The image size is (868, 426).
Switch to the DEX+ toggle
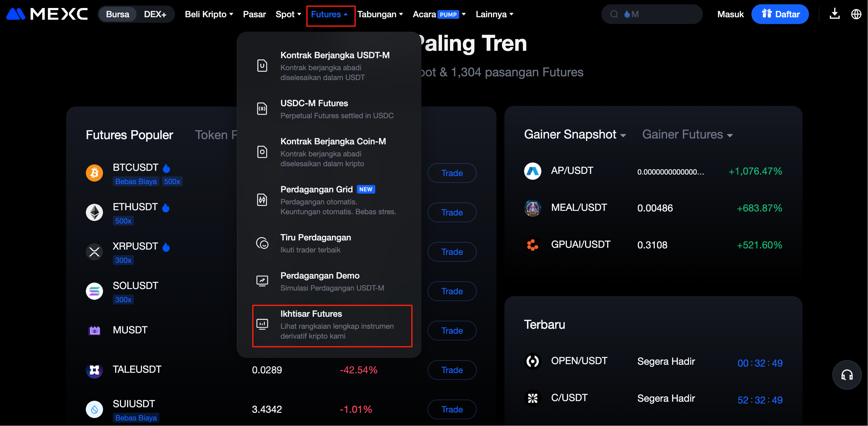pos(155,14)
